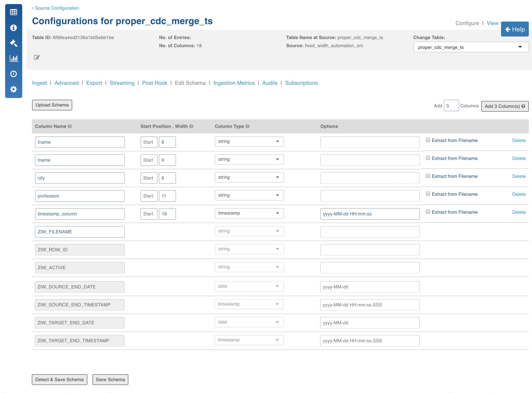The height and width of the screenshot is (393, 532).
Task: Switch to View mode link
Action: click(x=492, y=23)
